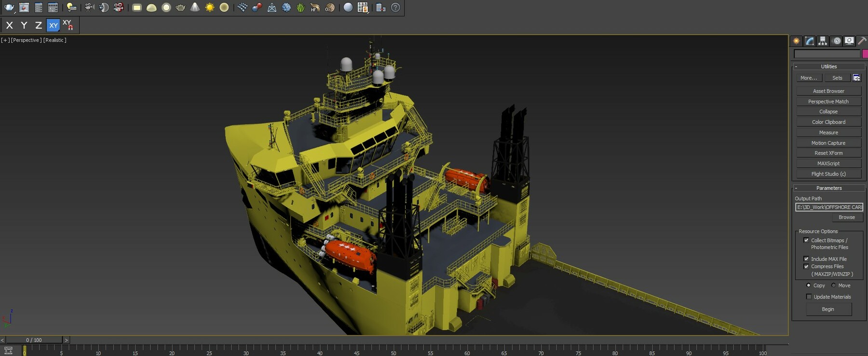Collapse the Utilities rollout
868x356 pixels.
click(828, 67)
